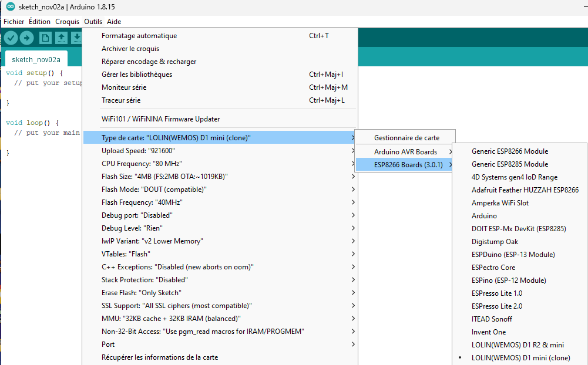Expand Flash Frequency "40MHz" submenu

coord(220,202)
